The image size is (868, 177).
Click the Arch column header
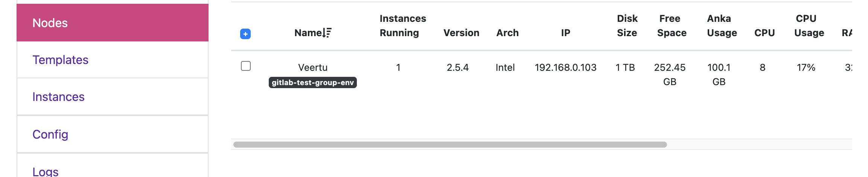coord(507,33)
